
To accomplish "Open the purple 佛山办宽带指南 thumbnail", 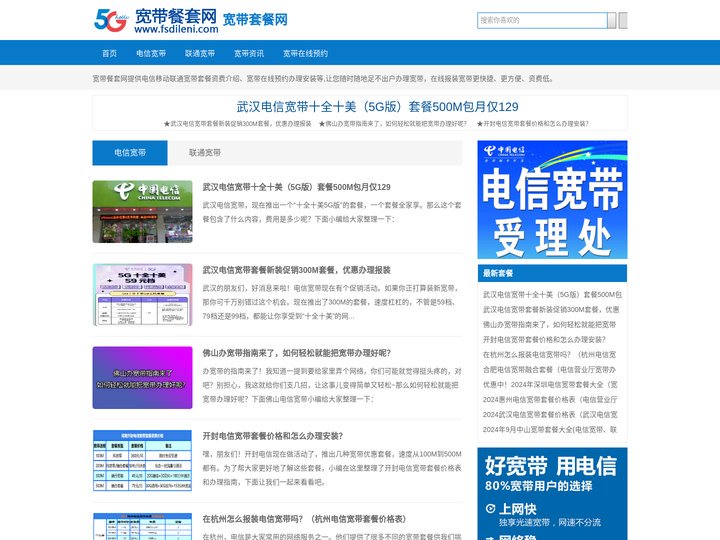I will point(142,377).
